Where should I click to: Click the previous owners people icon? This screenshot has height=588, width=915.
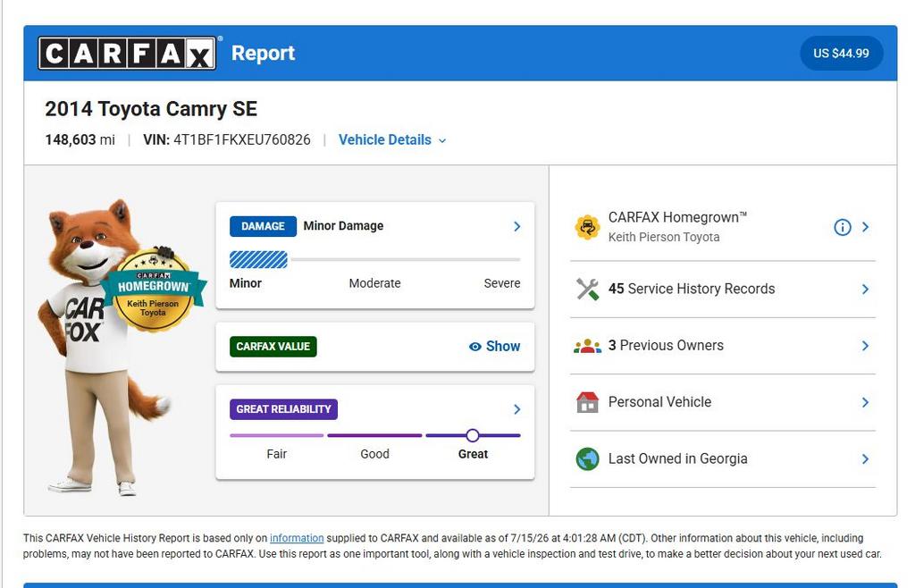tap(587, 346)
